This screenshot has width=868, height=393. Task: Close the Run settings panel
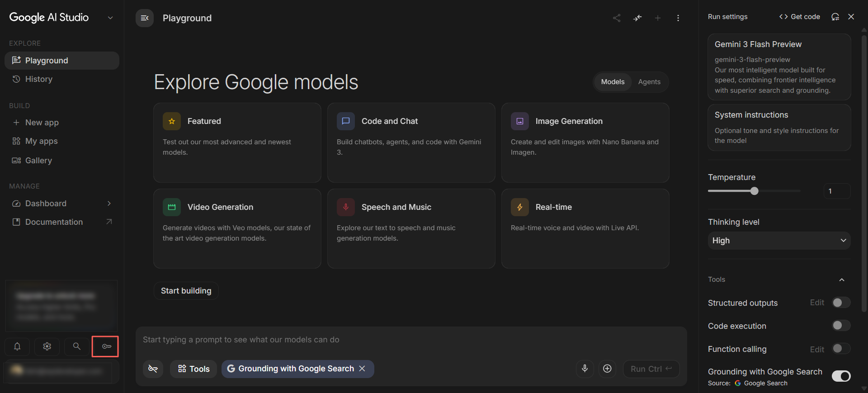coord(851,17)
